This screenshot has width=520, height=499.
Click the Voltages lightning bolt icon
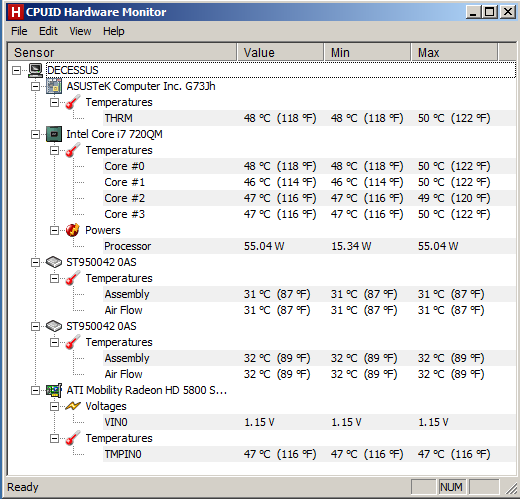[x=73, y=406]
